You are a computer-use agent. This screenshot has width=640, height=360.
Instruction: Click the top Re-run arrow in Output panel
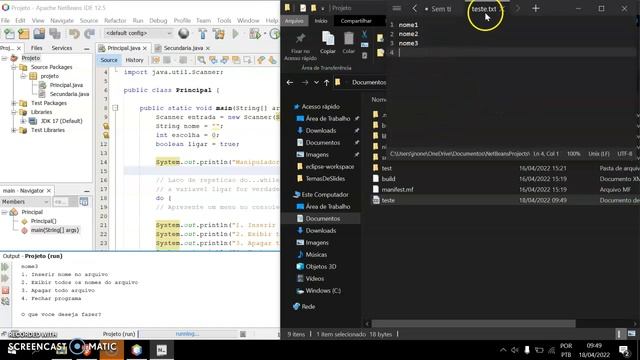[x=5, y=267]
